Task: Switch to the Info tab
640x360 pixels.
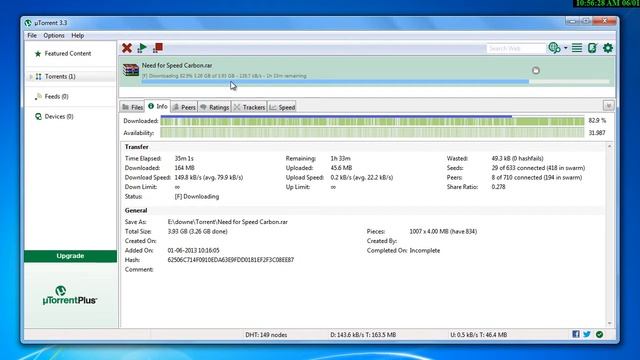Action: (158, 106)
